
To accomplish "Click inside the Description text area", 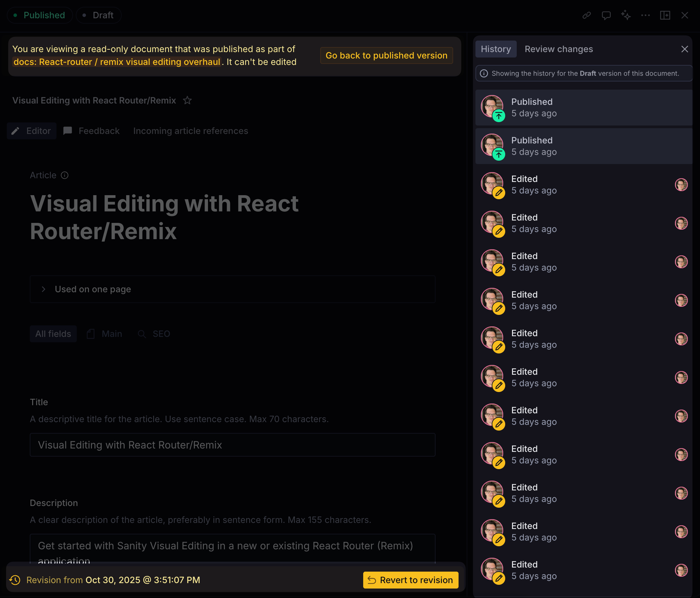I will click(232, 549).
